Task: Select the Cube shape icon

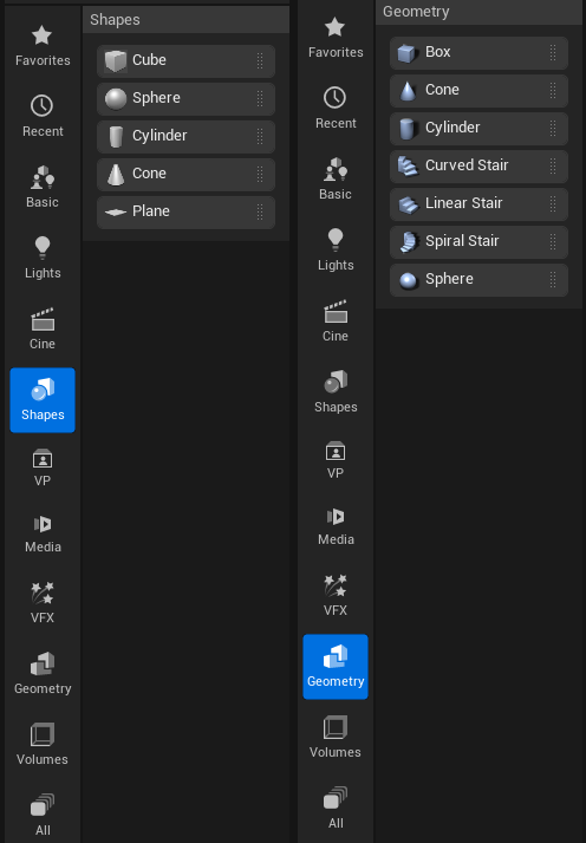Action: [x=116, y=61]
